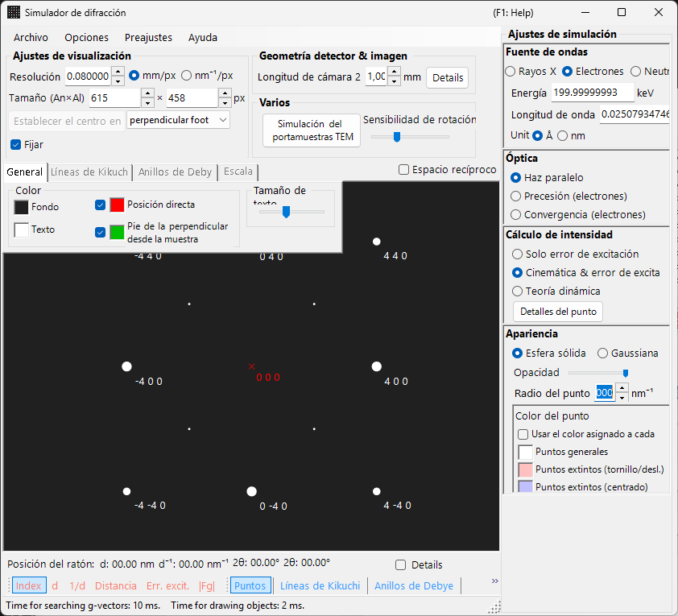
Task: Open the perpendicular foot dropdown
Action: pyautogui.click(x=178, y=120)
